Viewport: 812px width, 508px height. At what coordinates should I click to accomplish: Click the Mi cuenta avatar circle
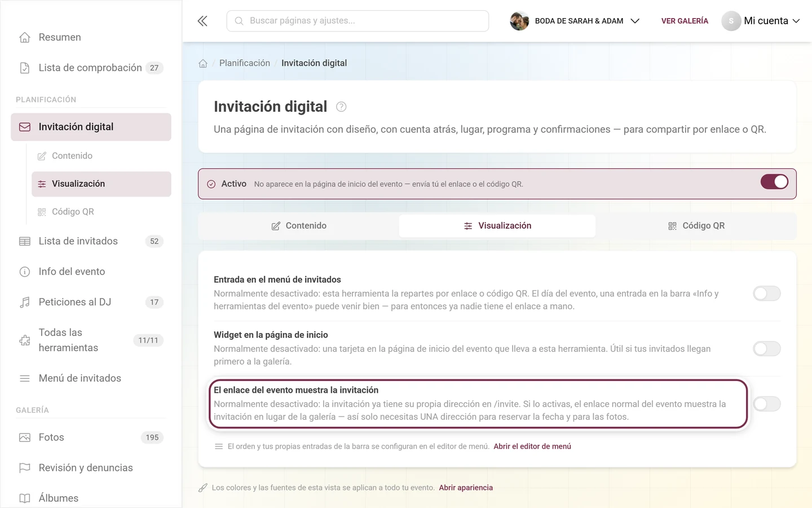(731, 21)
